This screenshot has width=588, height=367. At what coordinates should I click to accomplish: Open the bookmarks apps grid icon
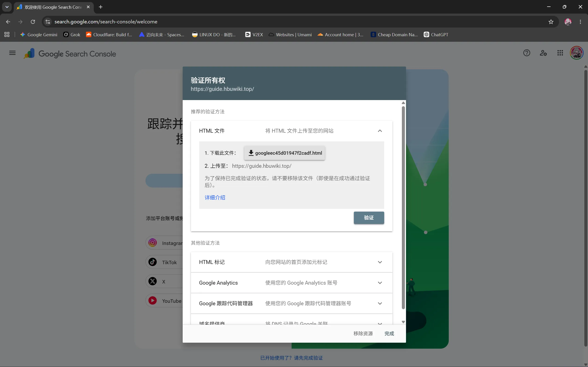click(x=7, y=34)
